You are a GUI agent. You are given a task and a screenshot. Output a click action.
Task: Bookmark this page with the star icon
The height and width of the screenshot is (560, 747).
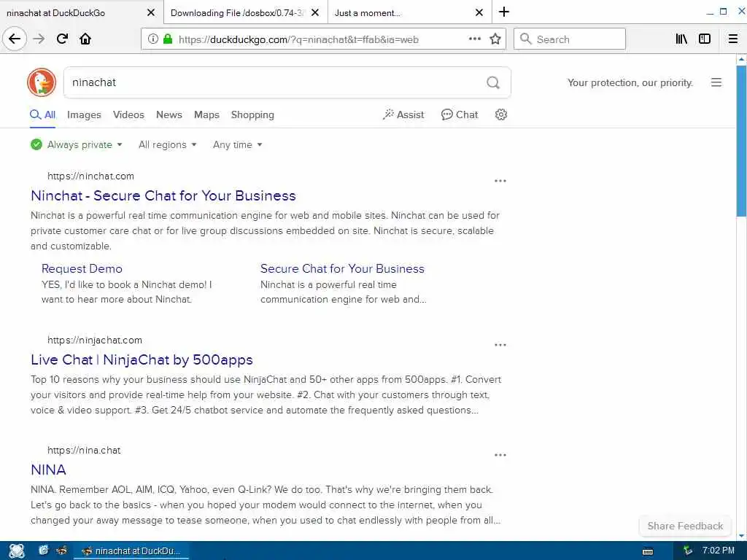pos(495,39)
